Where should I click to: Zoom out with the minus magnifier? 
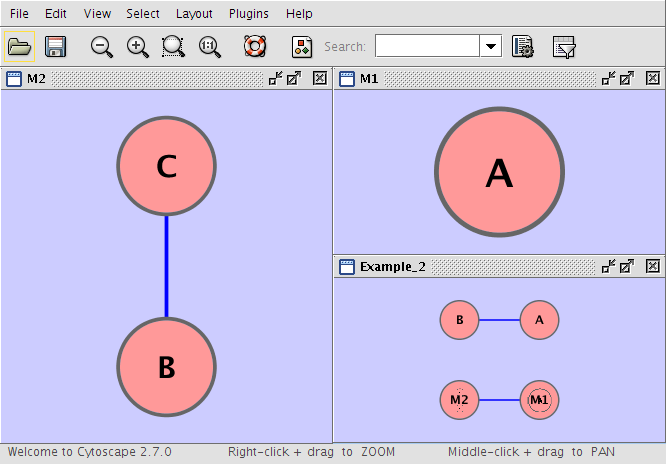click(x=102, y=47)
